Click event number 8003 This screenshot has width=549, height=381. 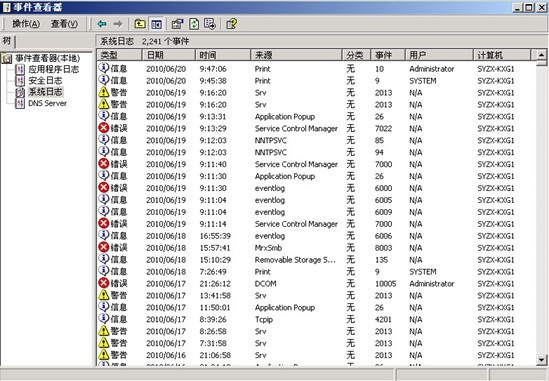coord(383,248)
